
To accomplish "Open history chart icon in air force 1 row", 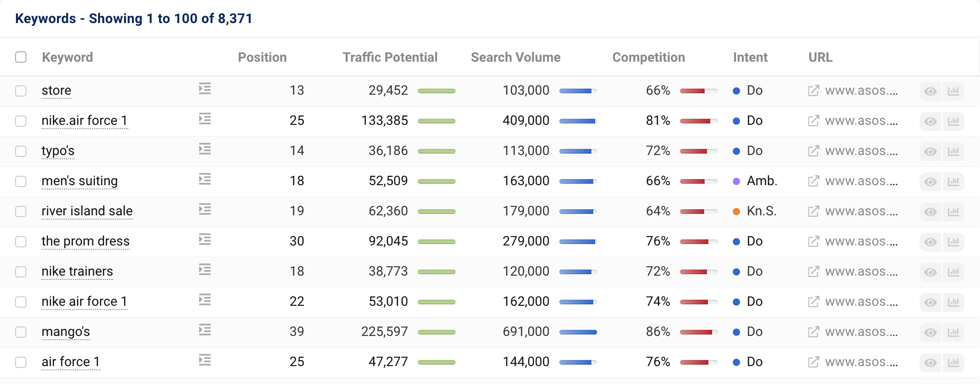I will [953, 362].
